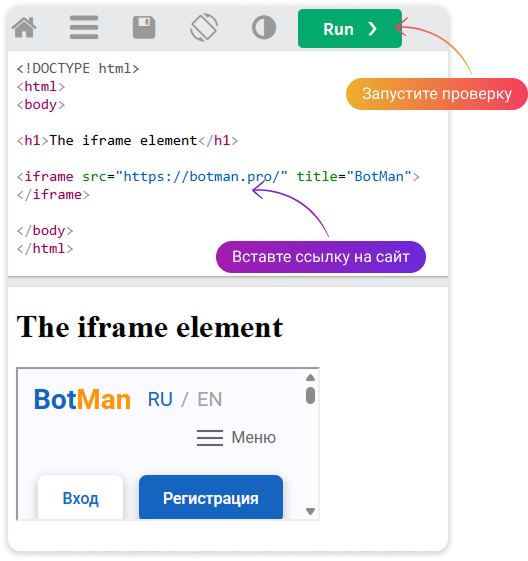Rotate the editor layout with orientation icon
The image size is (528, 561).
204,27
